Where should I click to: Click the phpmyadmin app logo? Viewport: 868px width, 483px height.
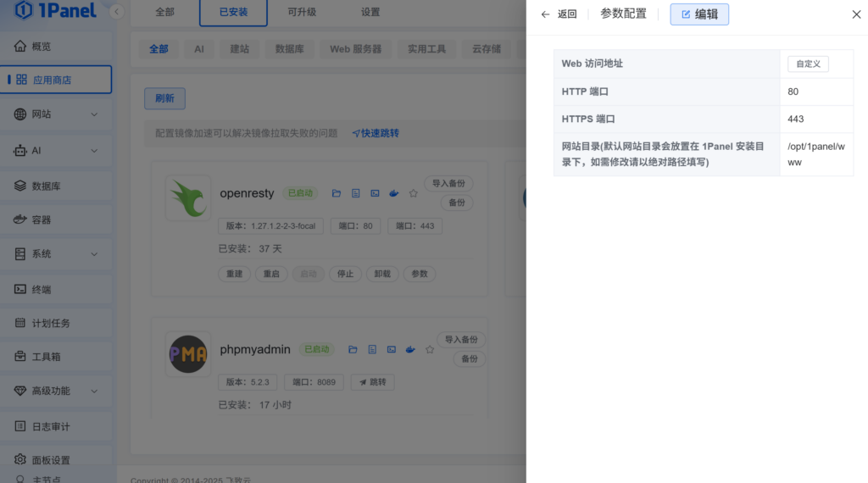click(x=188, y=354)
